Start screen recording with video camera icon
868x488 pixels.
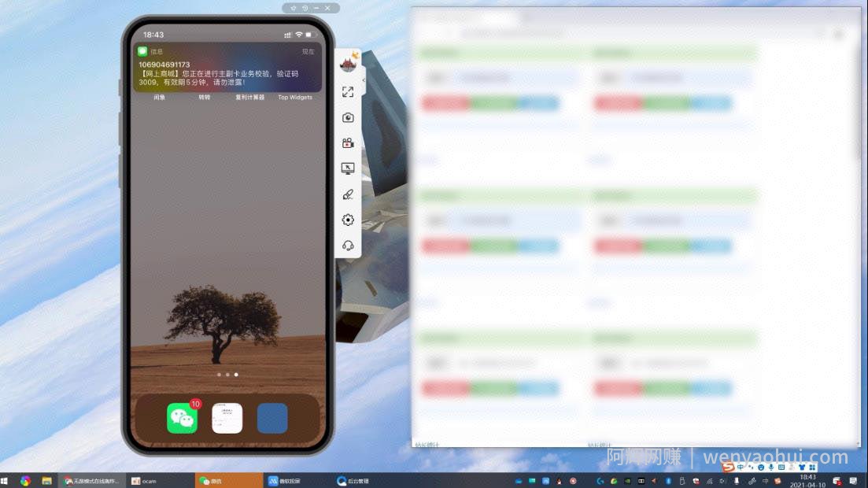click(x=348, y=143)
